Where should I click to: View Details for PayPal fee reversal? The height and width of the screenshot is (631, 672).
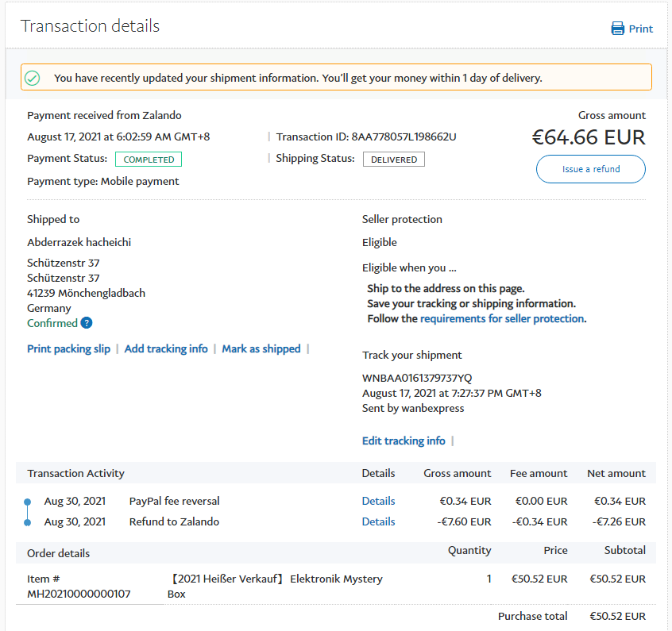[x=378, y=501]
